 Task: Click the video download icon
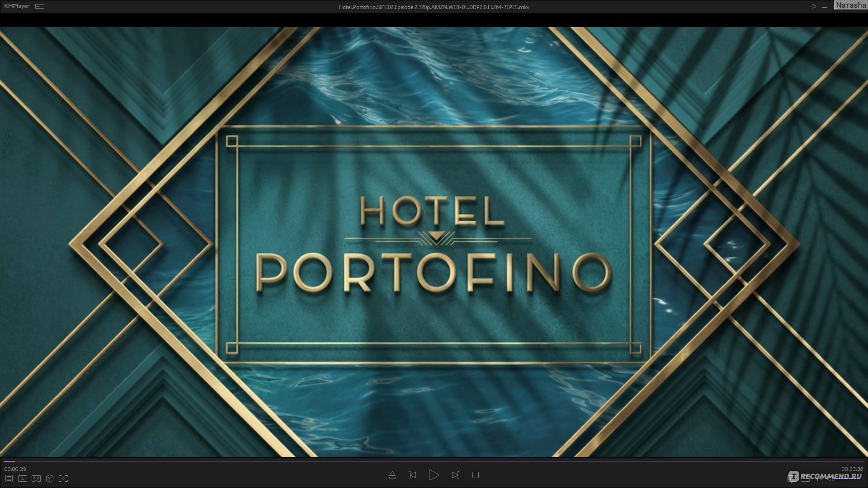(22, 478)
